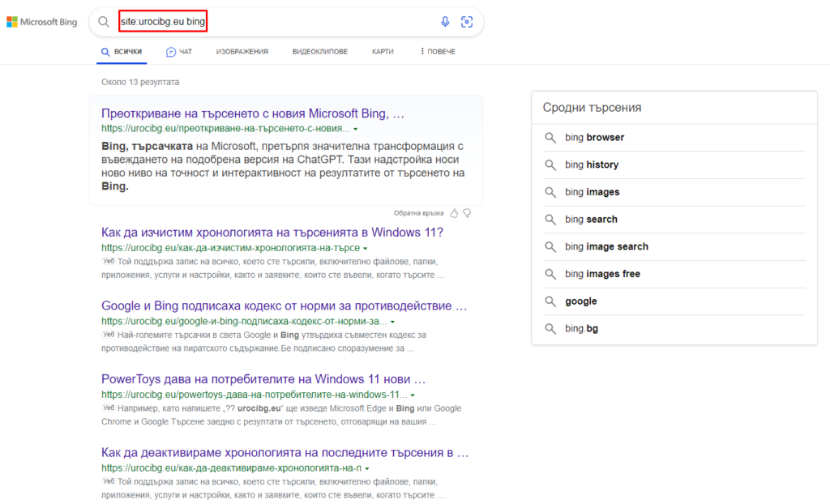Image resolution: width=830 pixels, height=504 pixels.
Task: Open the ВИДЕОКЛИПОВЕ tab
Action: point(319,52)
